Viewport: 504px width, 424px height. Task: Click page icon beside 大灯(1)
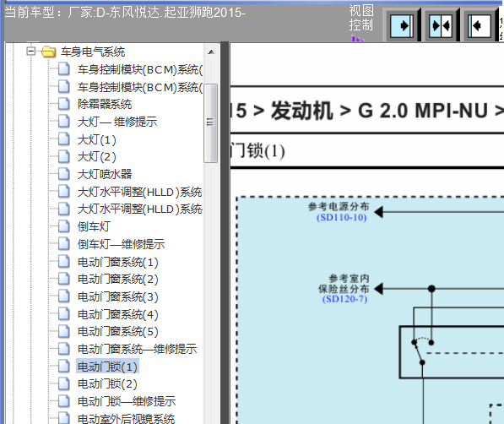[x=63, y=139]
